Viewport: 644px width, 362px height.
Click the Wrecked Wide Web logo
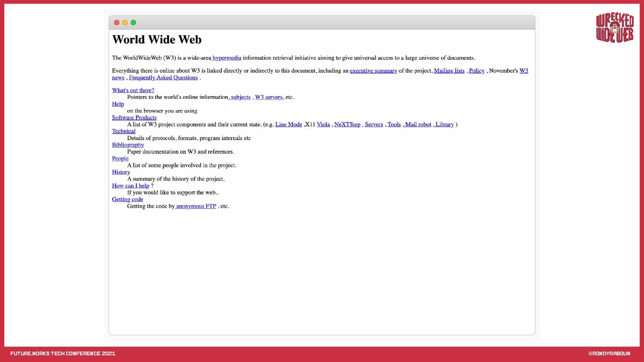pos(614,28)
